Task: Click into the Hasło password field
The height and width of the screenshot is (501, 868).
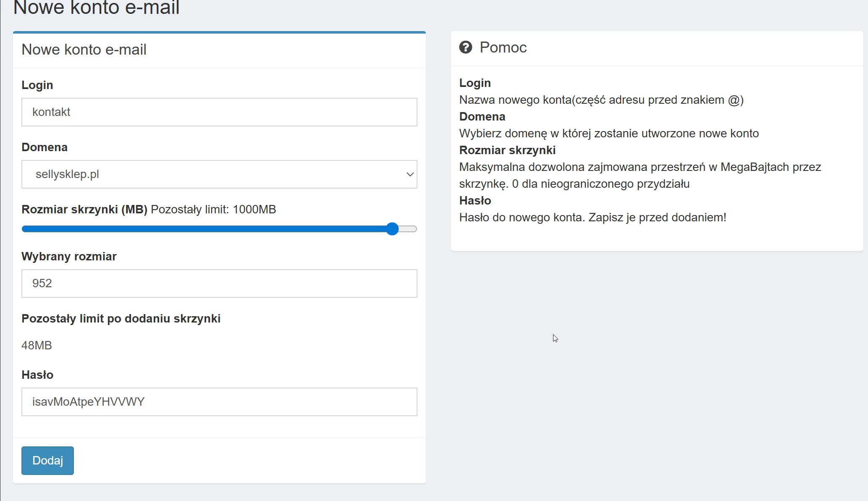Action: click(219, 402)
